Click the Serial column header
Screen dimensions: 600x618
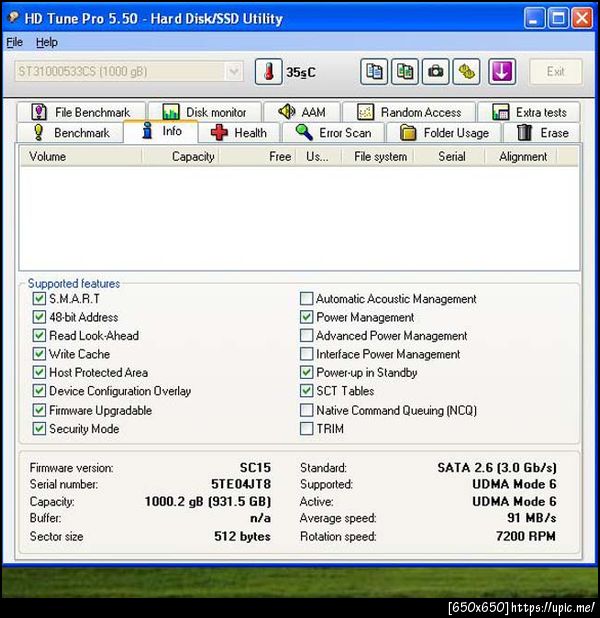click(449, 156)
